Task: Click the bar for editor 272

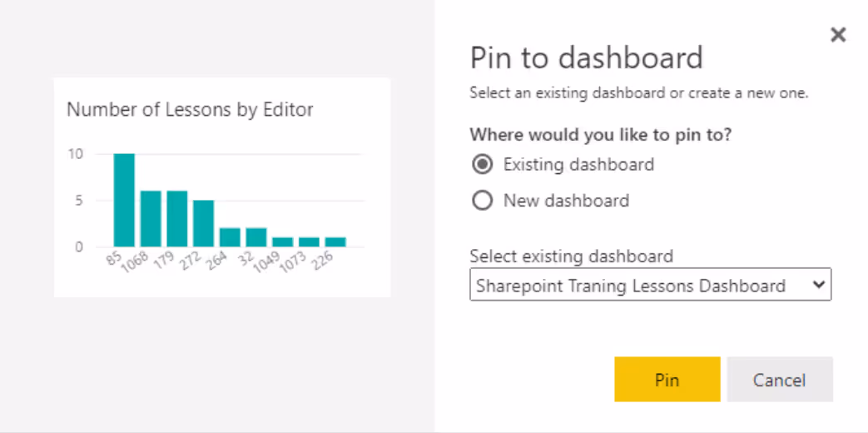Action: pos(204,223)
